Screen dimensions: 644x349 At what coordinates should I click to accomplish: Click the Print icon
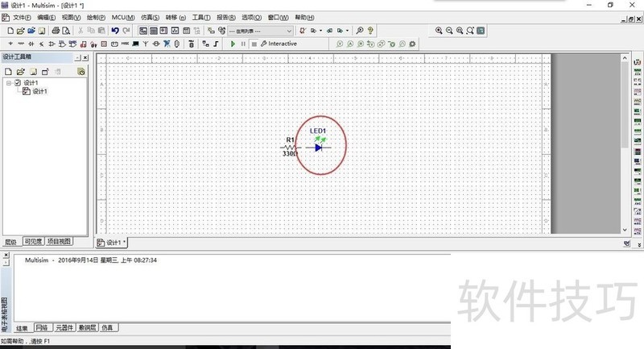coord(56,31)
